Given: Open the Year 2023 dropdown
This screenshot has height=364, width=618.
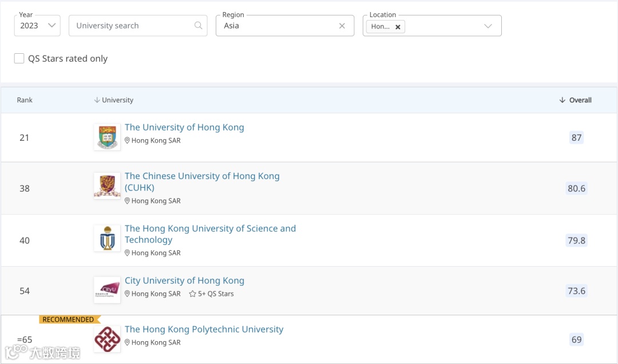Looking at the screenshot, I should pyautogui.click(x=37, y=26).
